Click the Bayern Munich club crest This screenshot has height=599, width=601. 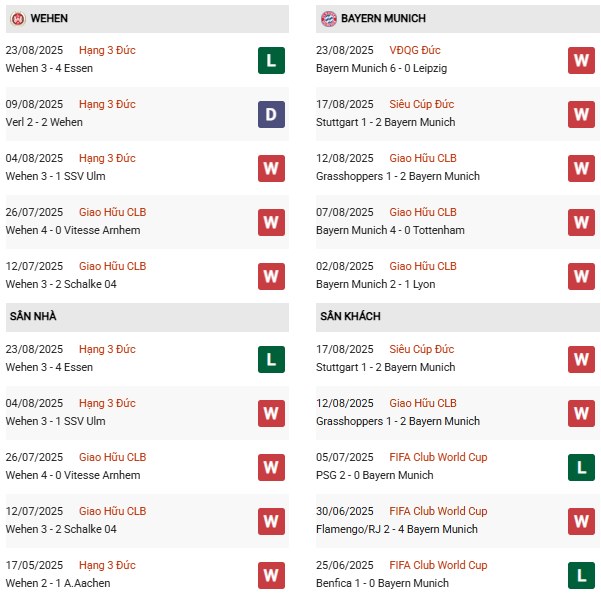coord(328,19)
